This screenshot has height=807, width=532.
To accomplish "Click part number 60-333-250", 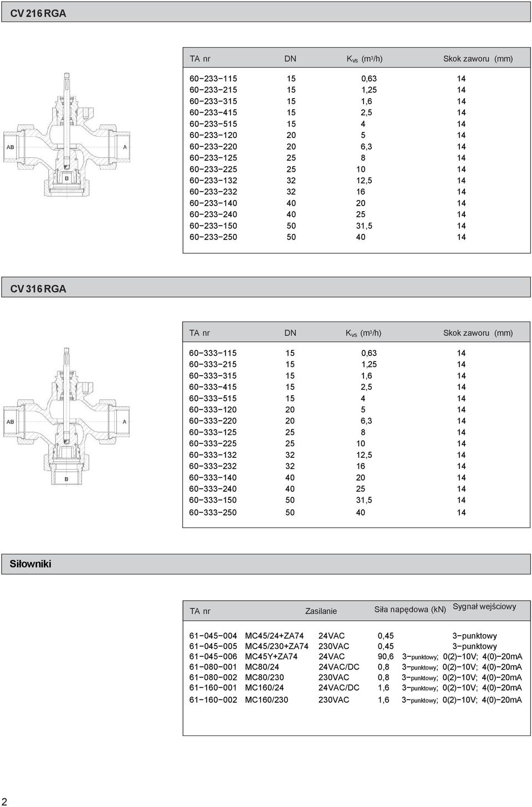I will point(213,513).
